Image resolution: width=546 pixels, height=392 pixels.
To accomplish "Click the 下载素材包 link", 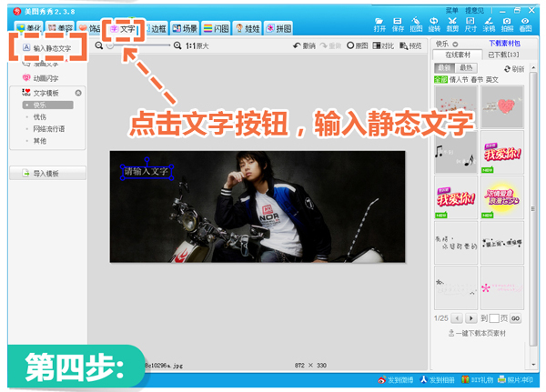I will [504, 43].
